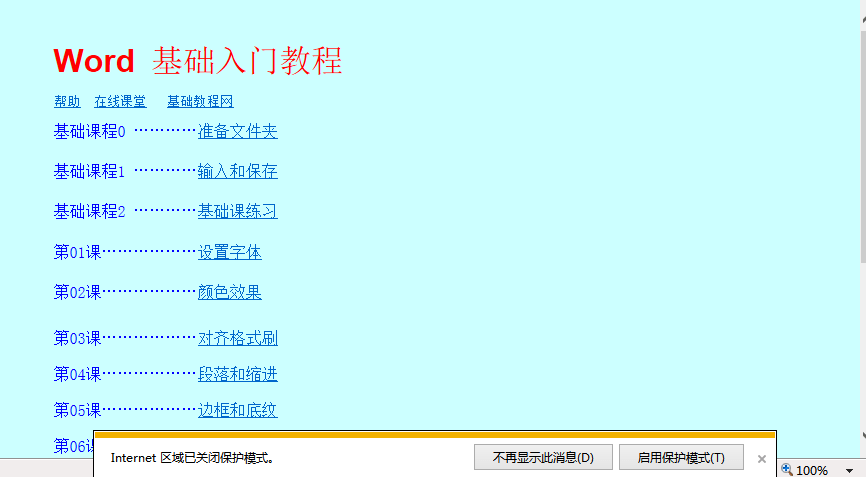Viewport: 866px width, 477px height.
Task: Open the 边框和底纹 lesson link
Action: click(237, 410)
